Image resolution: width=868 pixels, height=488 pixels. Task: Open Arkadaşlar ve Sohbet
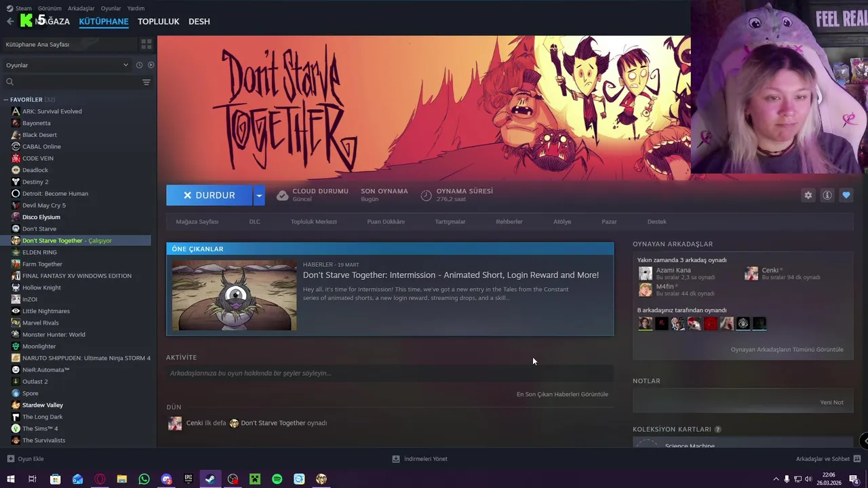(x=828, y=459)
